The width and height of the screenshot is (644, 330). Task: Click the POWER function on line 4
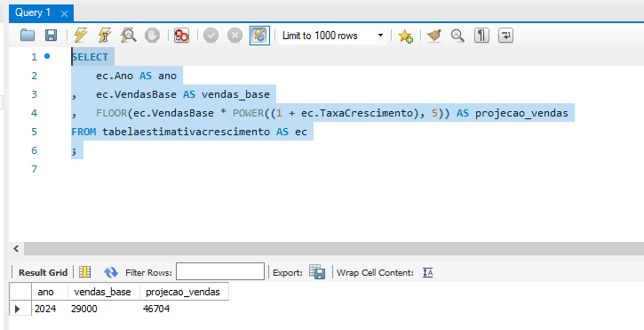248,113
